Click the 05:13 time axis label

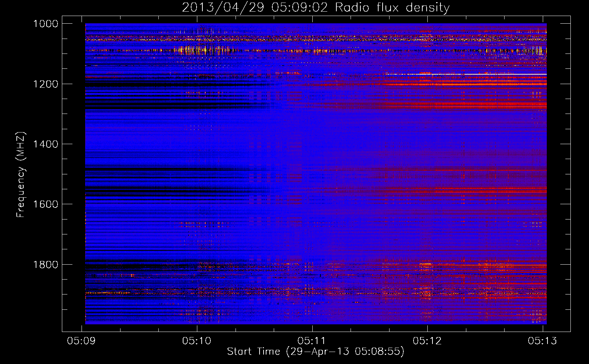(x=542, y=341)
